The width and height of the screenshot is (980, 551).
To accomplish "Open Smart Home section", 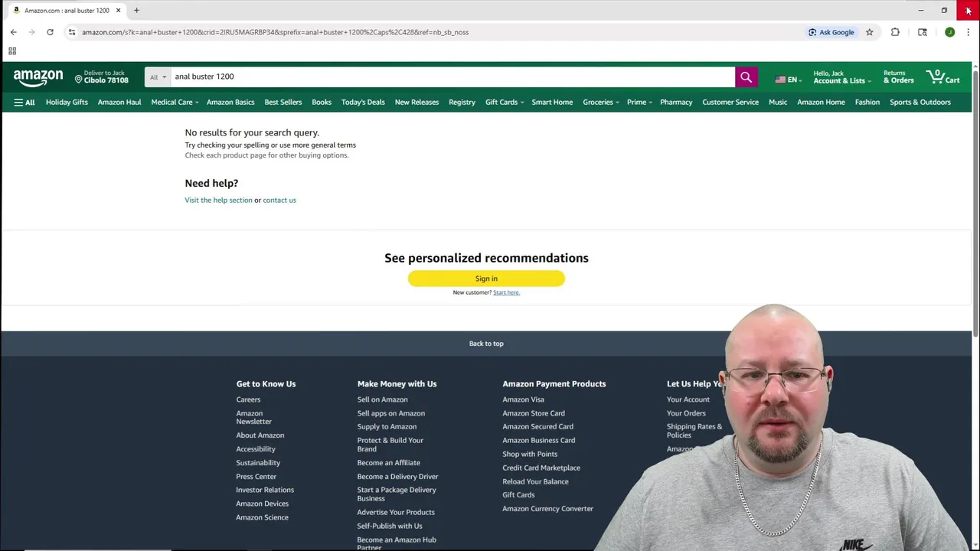I will pyautogui.click(x=552, y=102).
